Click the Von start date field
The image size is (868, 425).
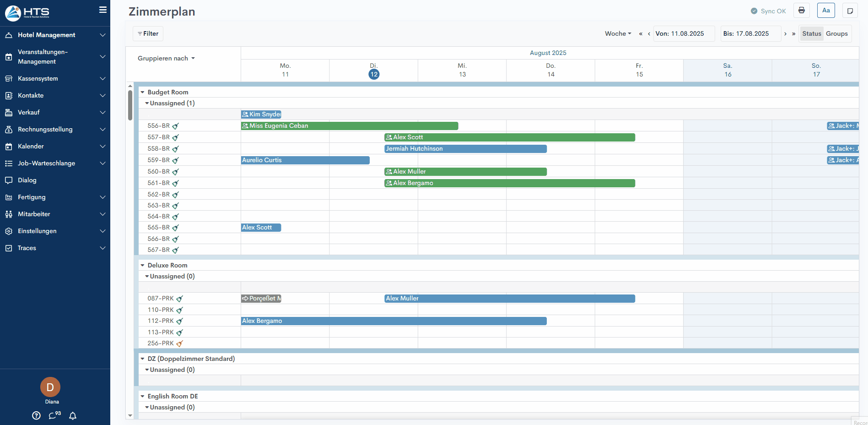tap(684, 34)
